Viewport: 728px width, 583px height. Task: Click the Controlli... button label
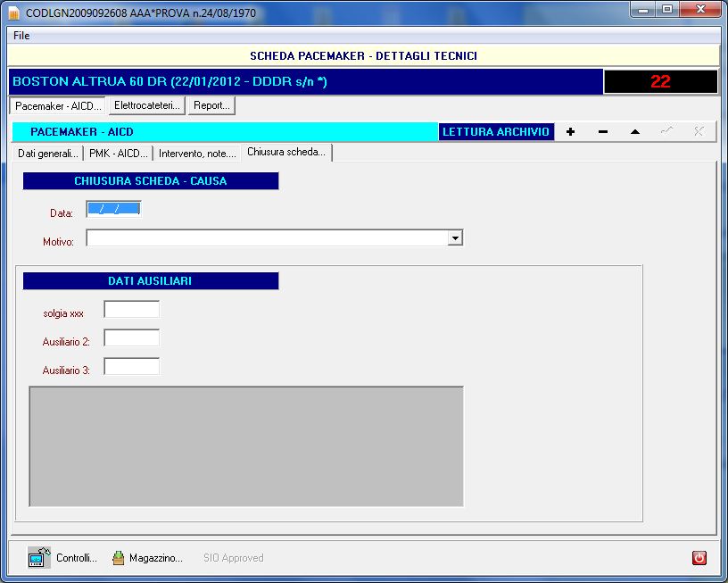[77, 558]
